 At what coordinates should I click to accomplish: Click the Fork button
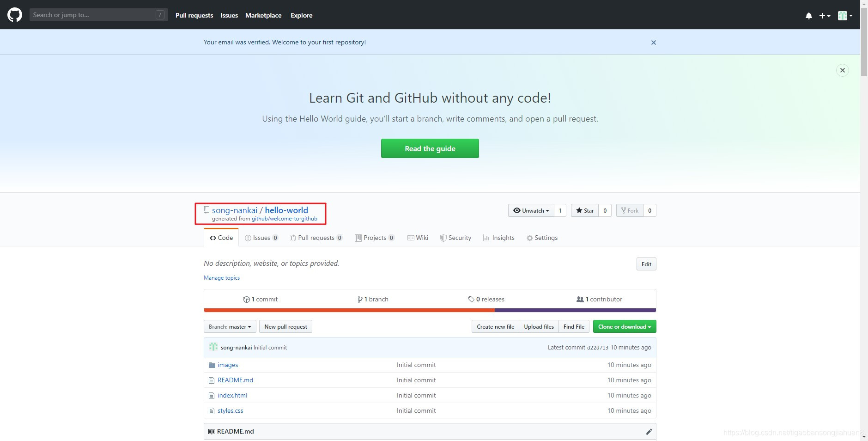[629, 210]
